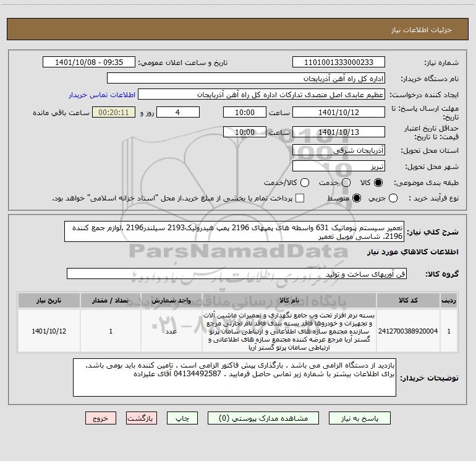Click the چاپ print button
The width and height of the screenshot is (476, 461).
coord(182,418)
